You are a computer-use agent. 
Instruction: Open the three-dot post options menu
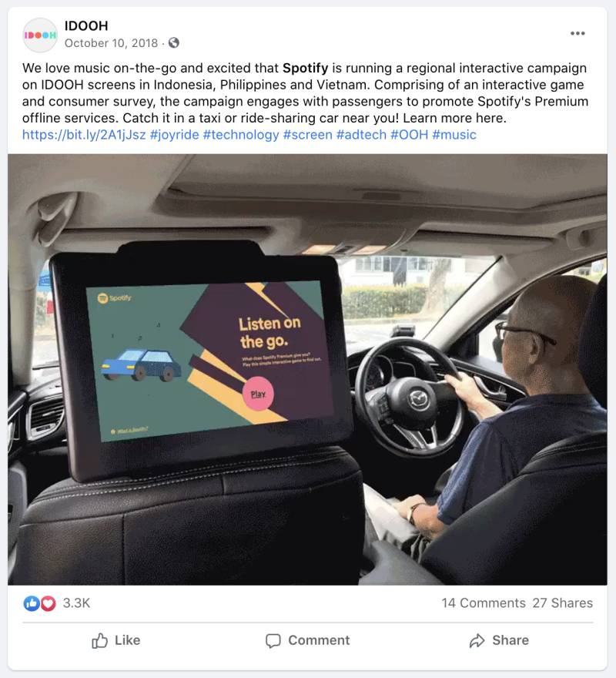click(577, 33)
